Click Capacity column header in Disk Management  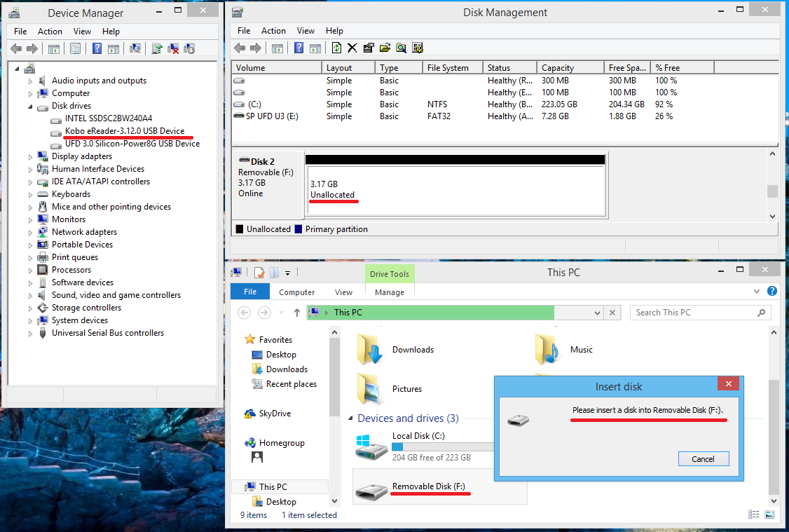(570, 68)
